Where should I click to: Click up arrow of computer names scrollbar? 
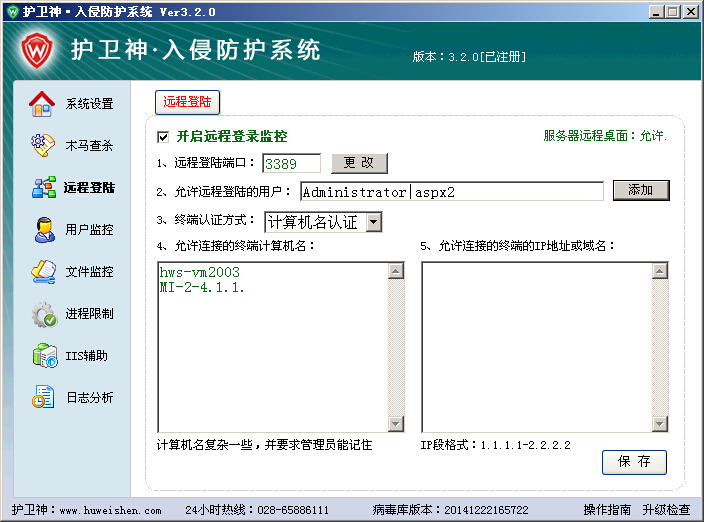coord(396,271)
